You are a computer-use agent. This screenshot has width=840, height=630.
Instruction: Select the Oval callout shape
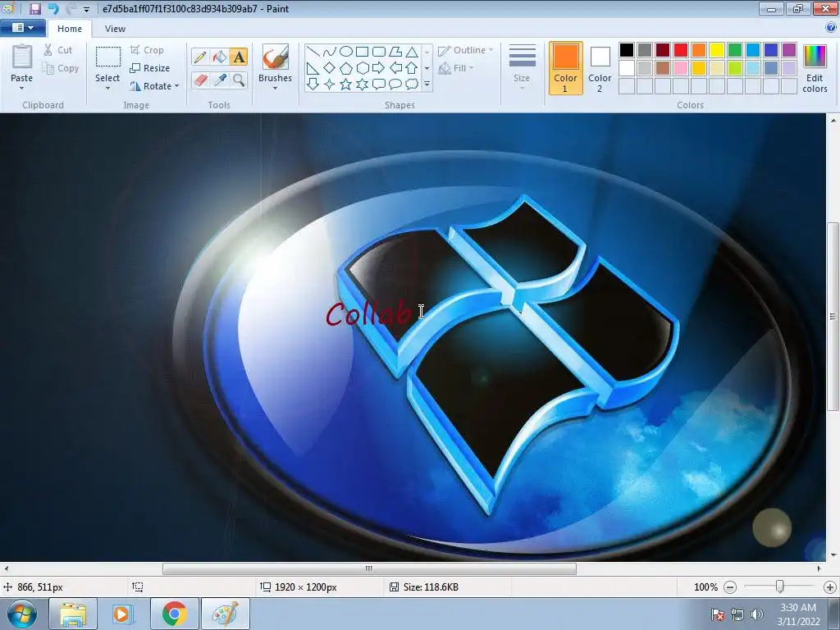pyautogui.click(x=395, y=84)
